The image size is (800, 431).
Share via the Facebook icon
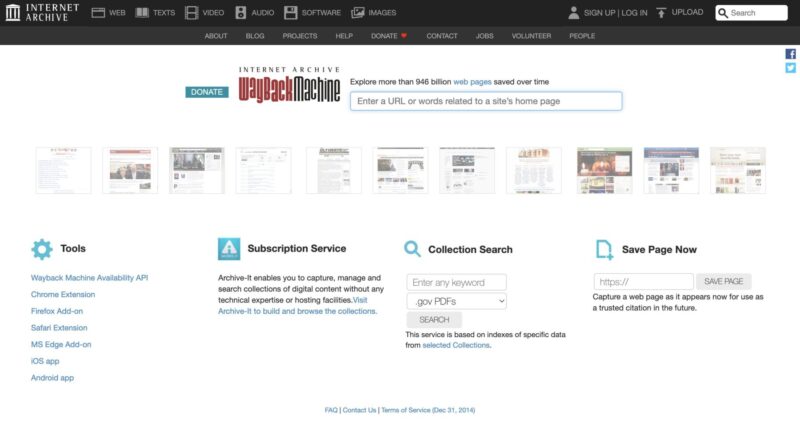[x=791, y=54]
